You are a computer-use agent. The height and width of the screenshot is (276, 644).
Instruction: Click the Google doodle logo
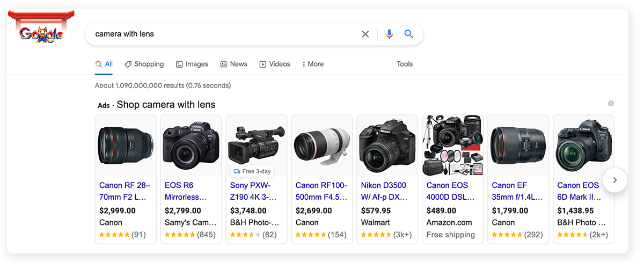(x=41, y=28)
